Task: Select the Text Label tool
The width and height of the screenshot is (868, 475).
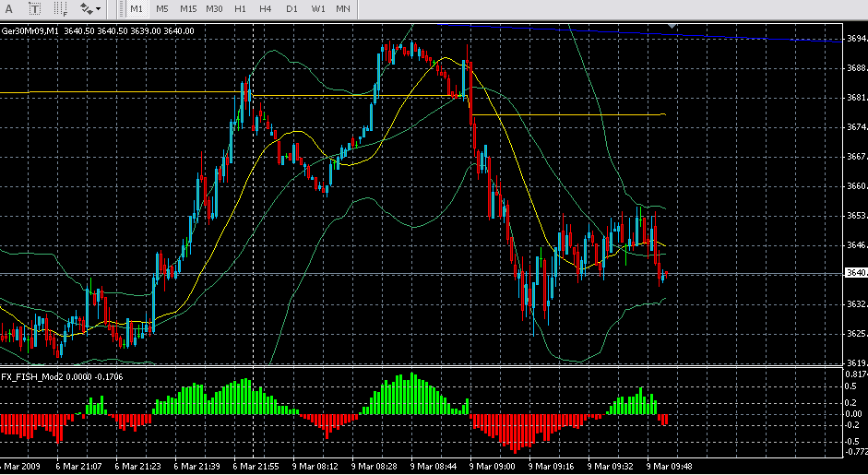Action: (x=34, y=8)
